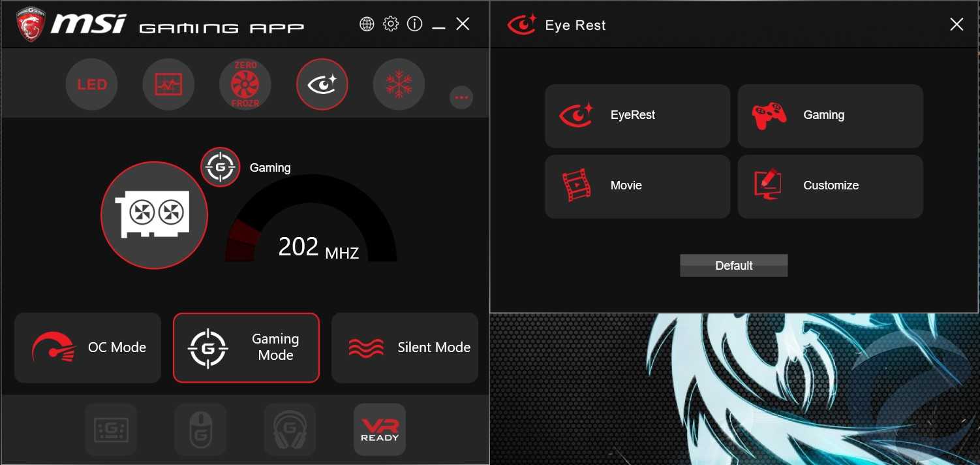Enable OC Mode
Image resolution: width=980 pixels, height=465 pixels.
click(x=87, y=347)
